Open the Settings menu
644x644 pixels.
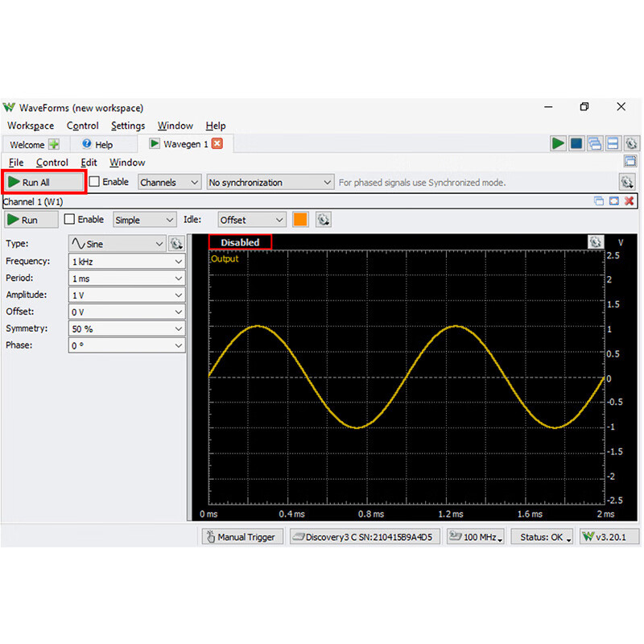(x=128, y=126)
